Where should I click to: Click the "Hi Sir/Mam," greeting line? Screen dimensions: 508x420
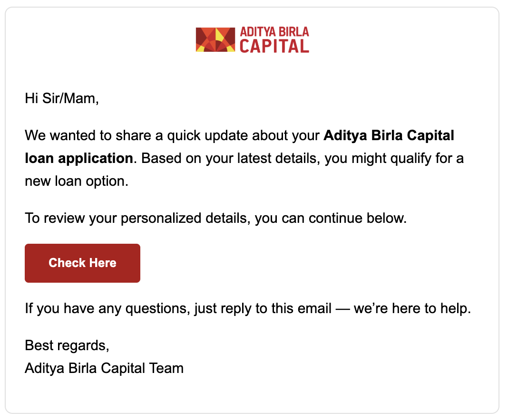[x=62, y=99]
